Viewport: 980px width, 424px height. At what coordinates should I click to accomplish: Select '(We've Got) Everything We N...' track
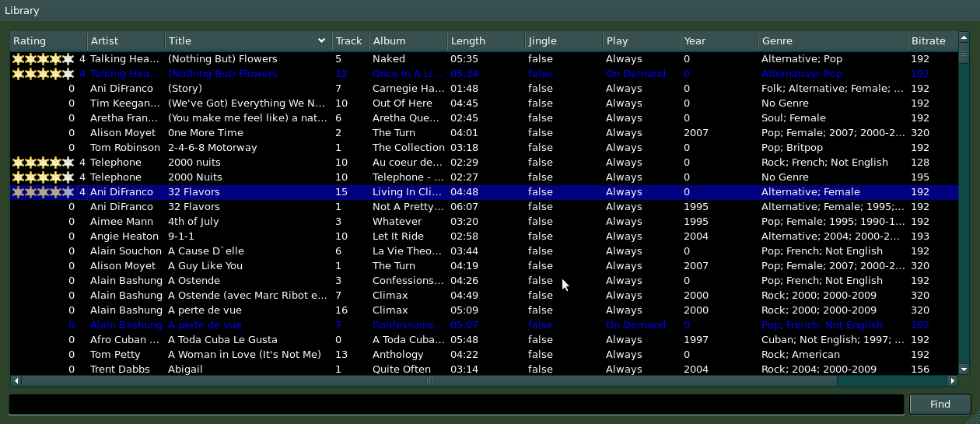click(x=247, y=103)
